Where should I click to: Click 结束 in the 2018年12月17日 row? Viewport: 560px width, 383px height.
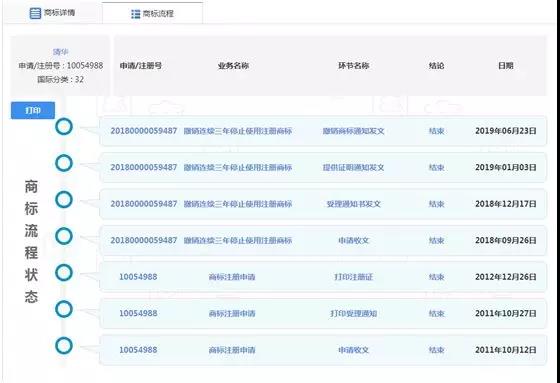click(x=436, y=204)
